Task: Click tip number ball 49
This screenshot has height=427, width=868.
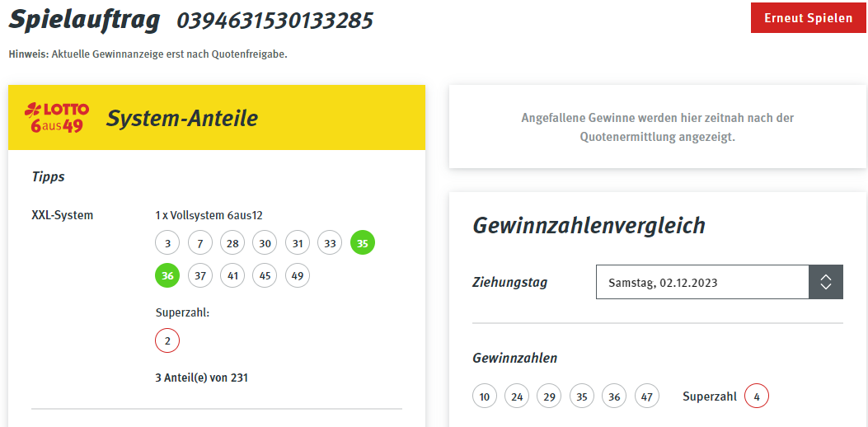Action: [x=298, y=275]
